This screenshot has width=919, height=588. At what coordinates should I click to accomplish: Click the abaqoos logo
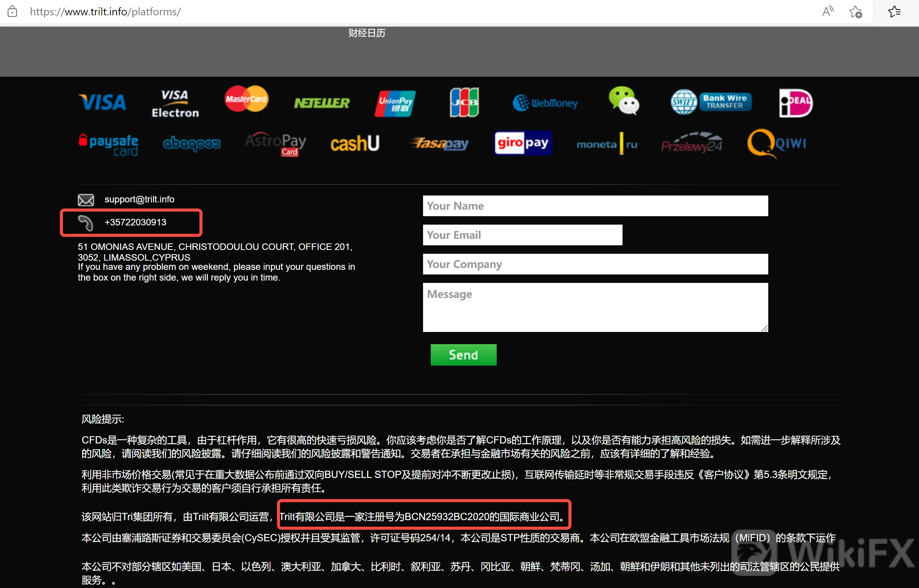click(192, 144)
